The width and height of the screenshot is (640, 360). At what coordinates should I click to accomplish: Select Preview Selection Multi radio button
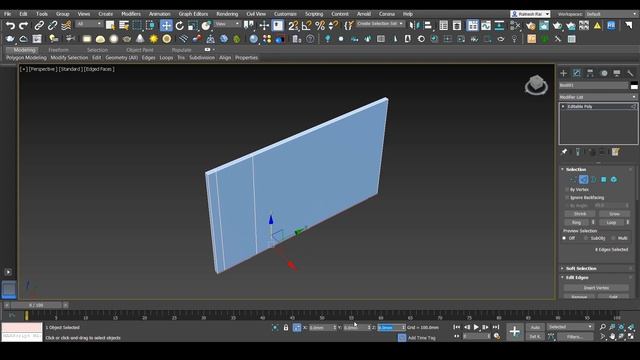pos(613,238)
